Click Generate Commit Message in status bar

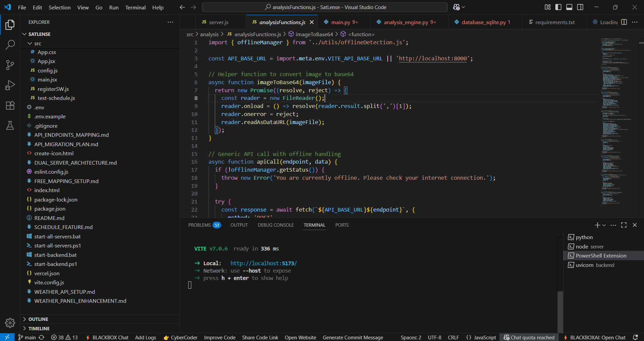point(353,337)
